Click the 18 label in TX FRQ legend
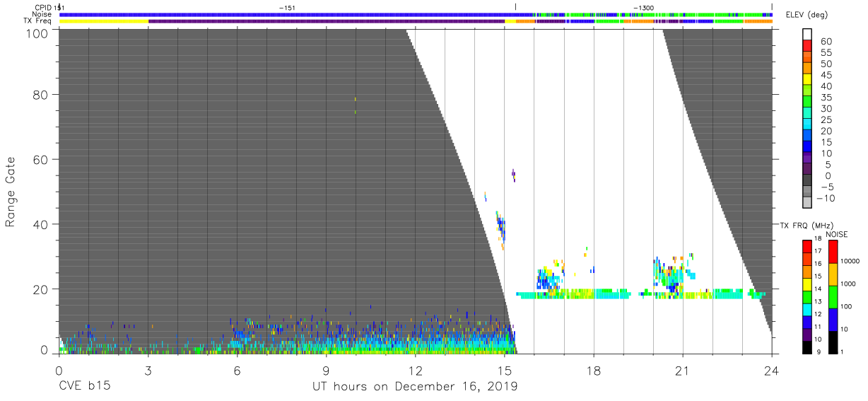 [x=819, y=240]
